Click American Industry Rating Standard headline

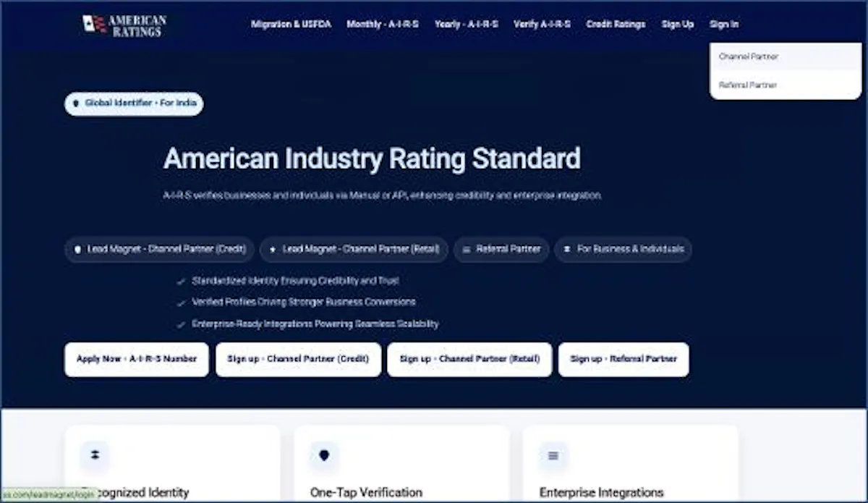[x=372, y=158]
